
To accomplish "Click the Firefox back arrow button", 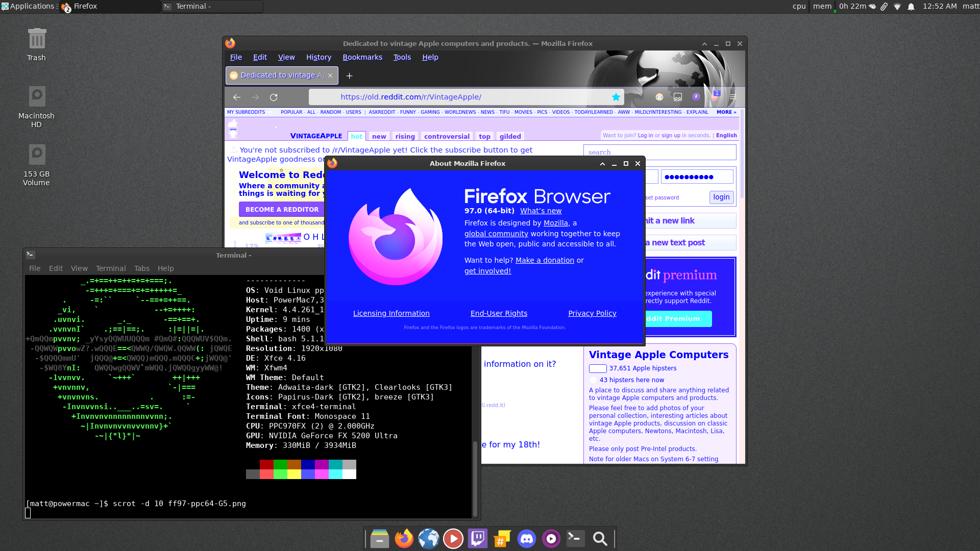I will click(237, 97).
